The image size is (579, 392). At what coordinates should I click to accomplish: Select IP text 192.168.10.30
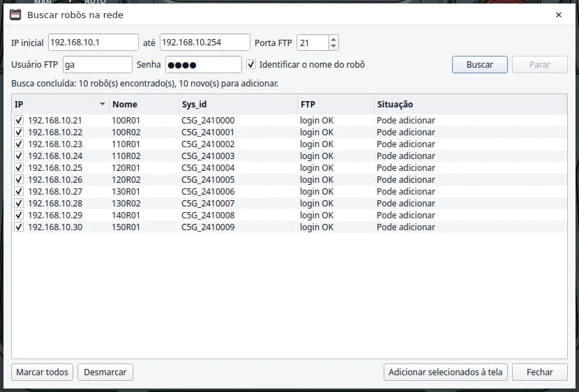[x=55, y=227]
